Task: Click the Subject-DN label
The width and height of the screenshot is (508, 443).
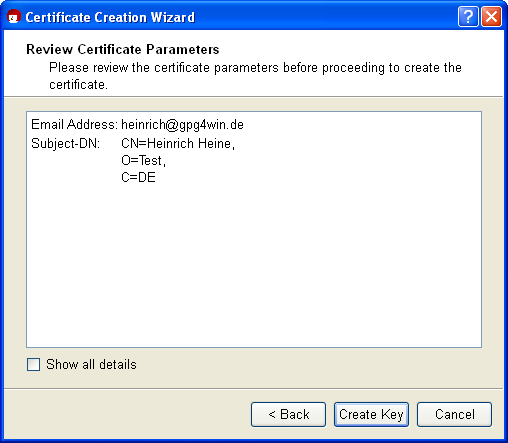Action: [x=65, y=144]
